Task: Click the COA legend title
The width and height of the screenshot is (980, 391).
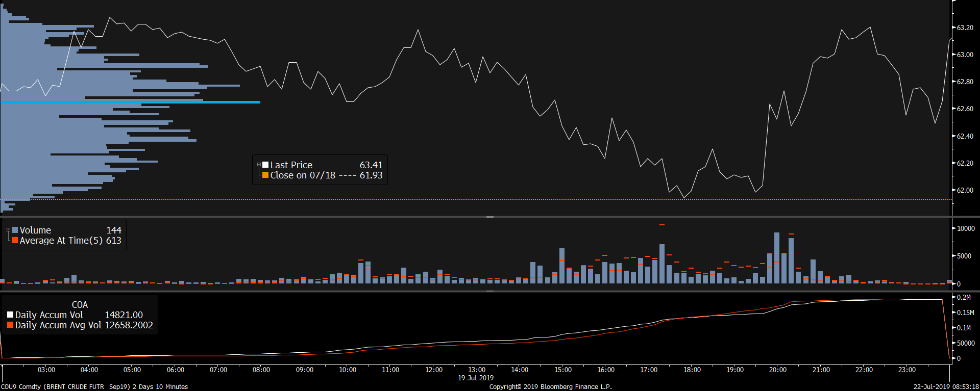Action: click(x=80, y=304)
